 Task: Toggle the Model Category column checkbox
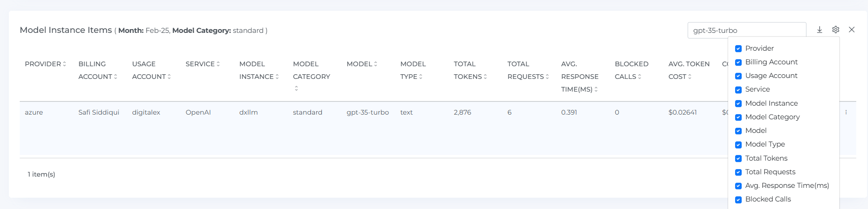pos(738,117)
